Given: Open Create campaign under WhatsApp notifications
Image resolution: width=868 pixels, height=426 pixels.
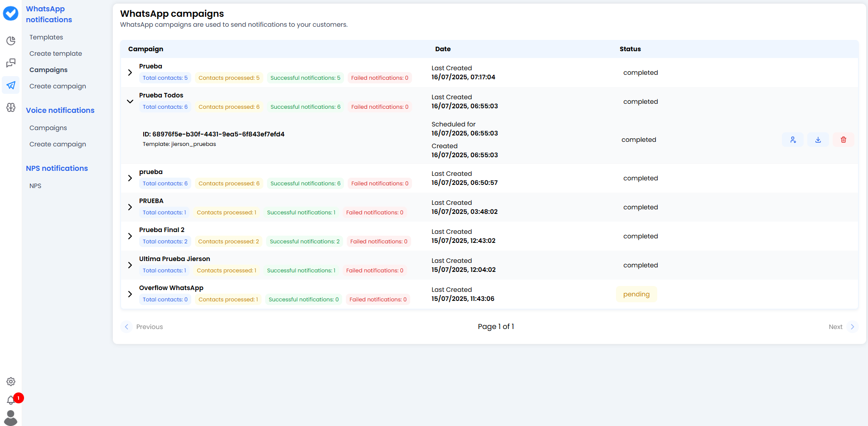Looking at the screenshot, I should [58, 86].
